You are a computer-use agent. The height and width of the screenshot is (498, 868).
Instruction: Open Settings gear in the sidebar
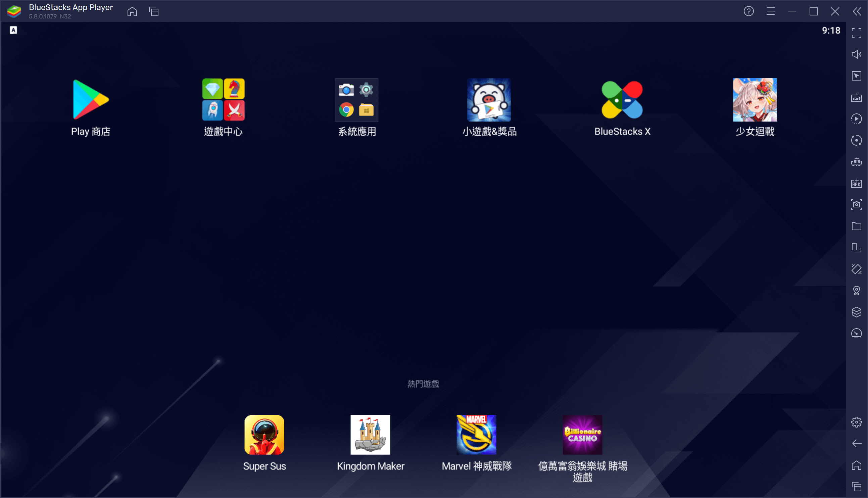856,422
